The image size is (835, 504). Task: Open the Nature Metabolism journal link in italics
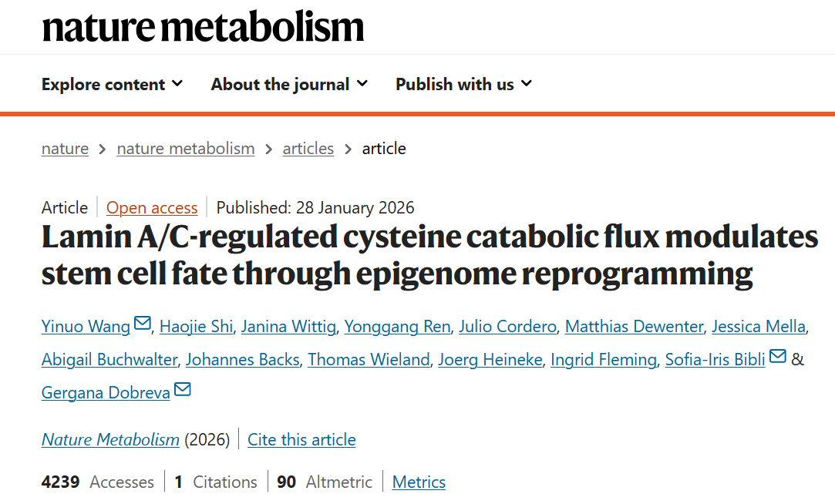point(110,440)
